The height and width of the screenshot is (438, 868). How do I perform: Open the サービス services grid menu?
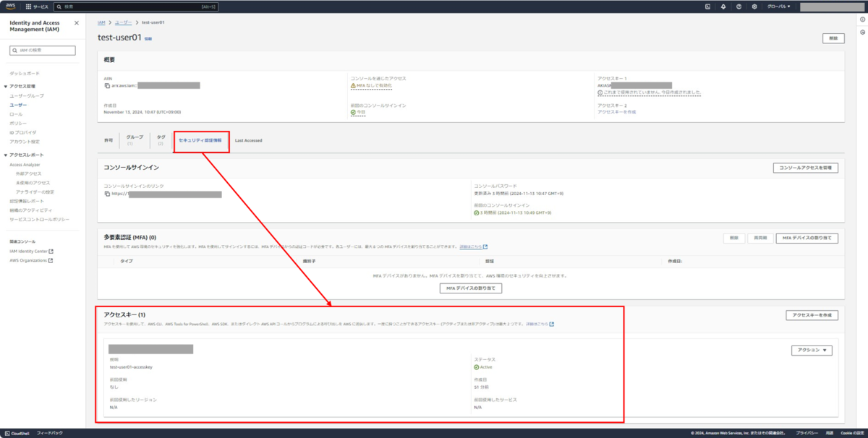tap(36, 7)
